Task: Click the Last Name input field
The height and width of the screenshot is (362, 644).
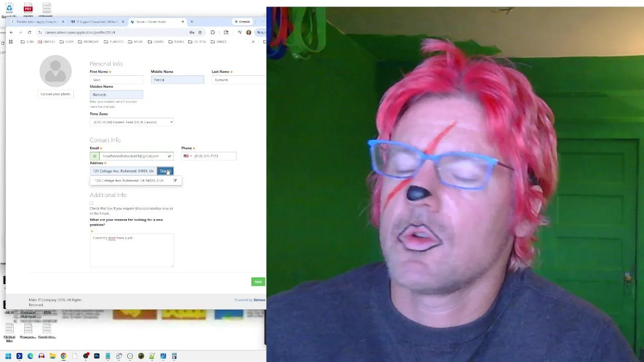Action: [x=238, y=80]
